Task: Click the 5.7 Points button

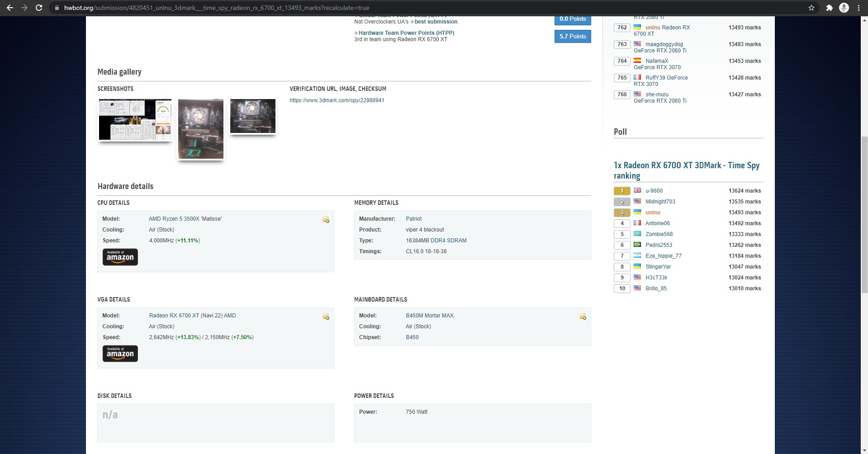Action: tap(573, 36)
